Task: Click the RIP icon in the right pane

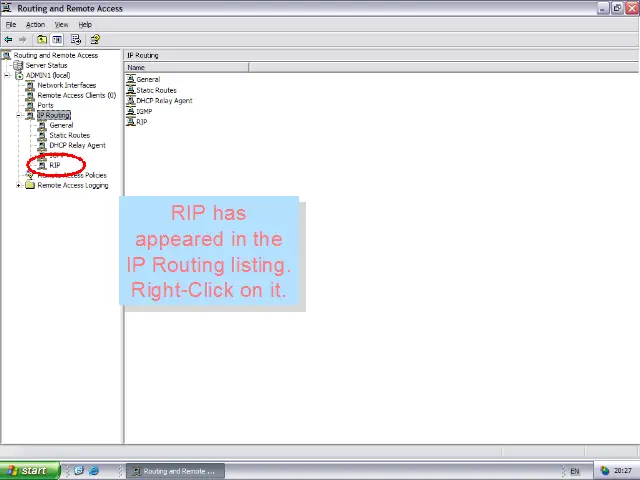Action: click(x=131, y=122)
